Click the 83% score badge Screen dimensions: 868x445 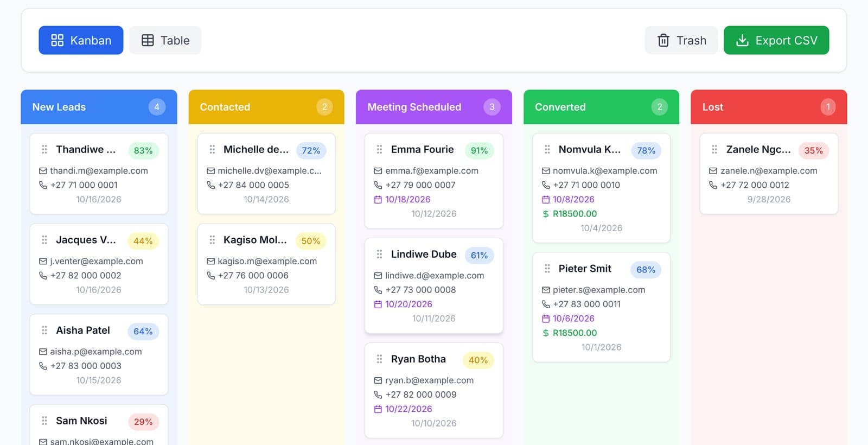pyautogui.click(x=143, y=150)
